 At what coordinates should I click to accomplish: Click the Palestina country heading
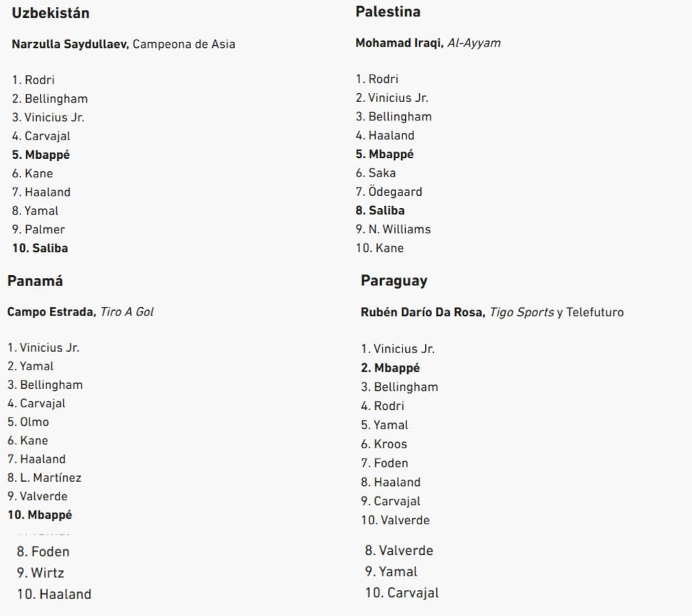click(x=388, y=12)
